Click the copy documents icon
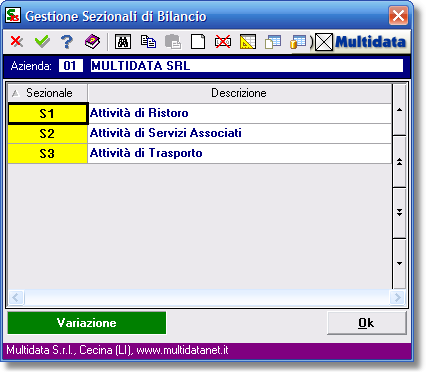 [148, 42]
